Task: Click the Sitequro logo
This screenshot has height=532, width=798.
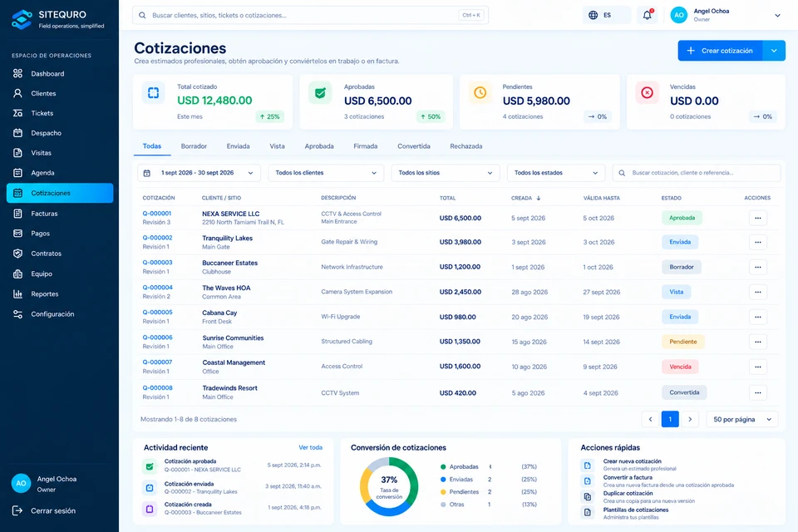Action: click(x=22, y=19)
